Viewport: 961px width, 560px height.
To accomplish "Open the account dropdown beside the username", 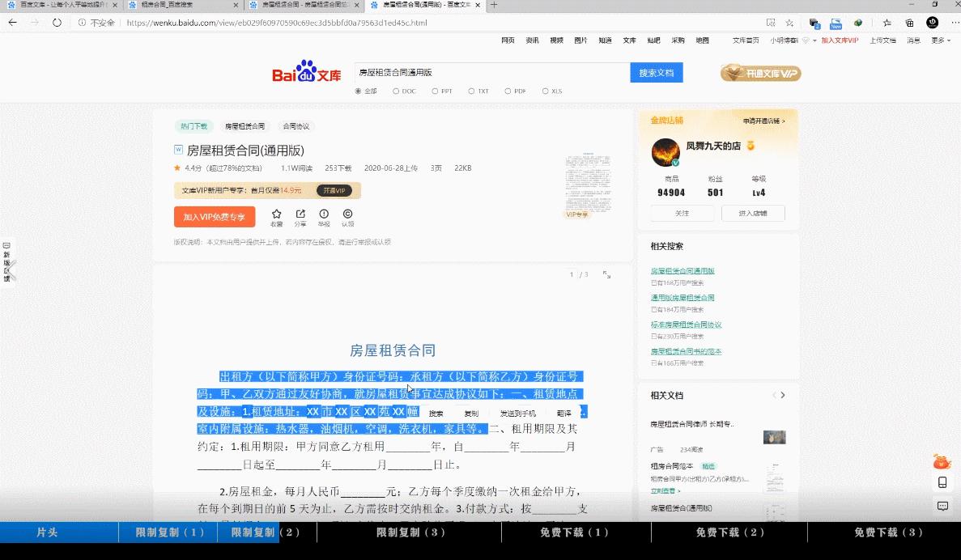I will pyautogui.click(x=814, y=40).
